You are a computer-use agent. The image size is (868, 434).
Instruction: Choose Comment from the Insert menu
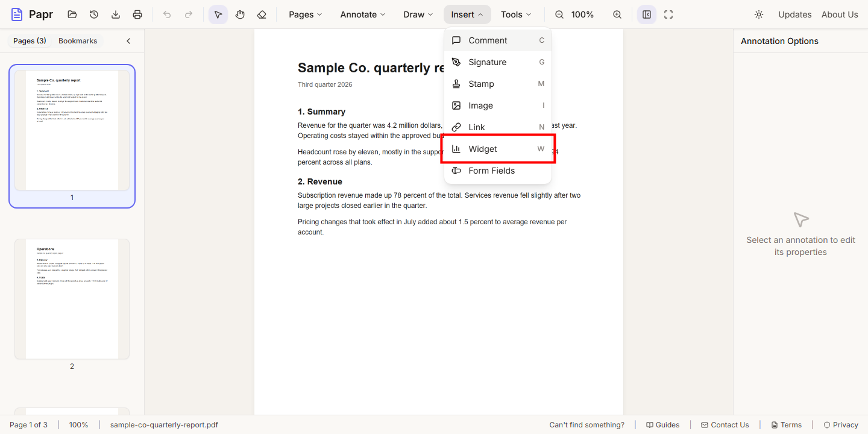point(498,40)
